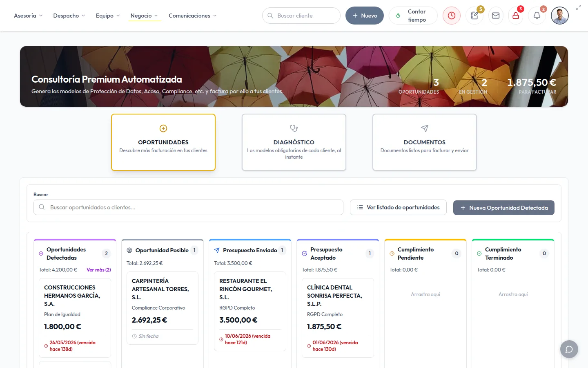588x368 pixels.
Task: Click the stethoscope icon on the Diagnóstico card
Action: pos(294,128)
